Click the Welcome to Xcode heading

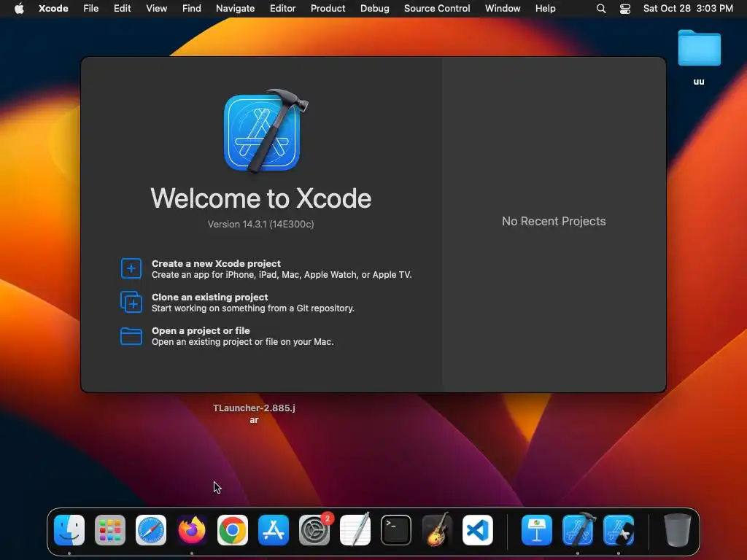(x=260, y=198)
